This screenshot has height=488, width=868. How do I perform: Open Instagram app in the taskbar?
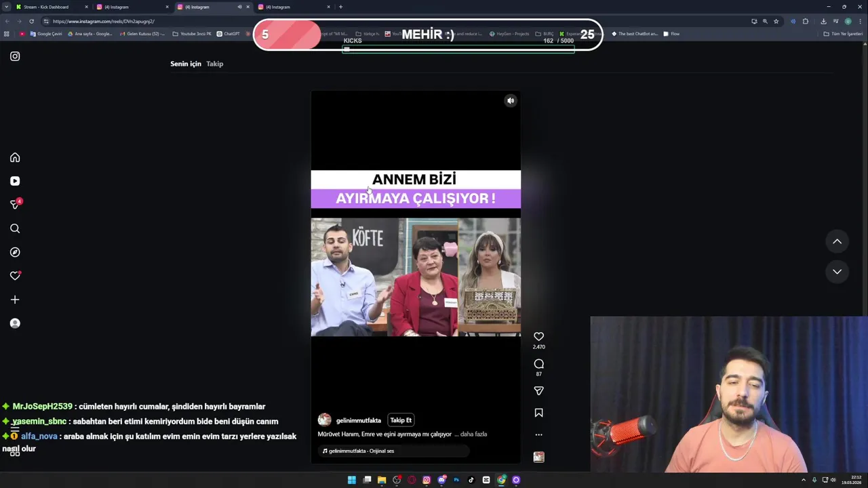pos(427,480)
